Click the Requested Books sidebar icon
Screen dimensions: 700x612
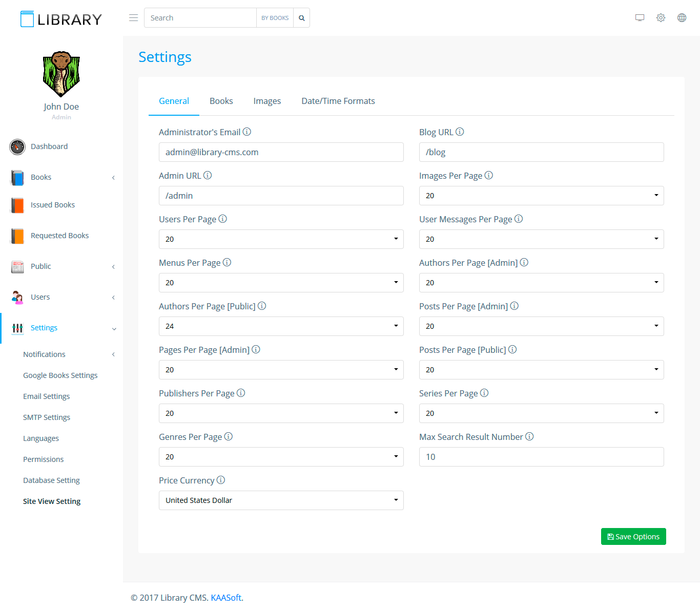[17, 236]
